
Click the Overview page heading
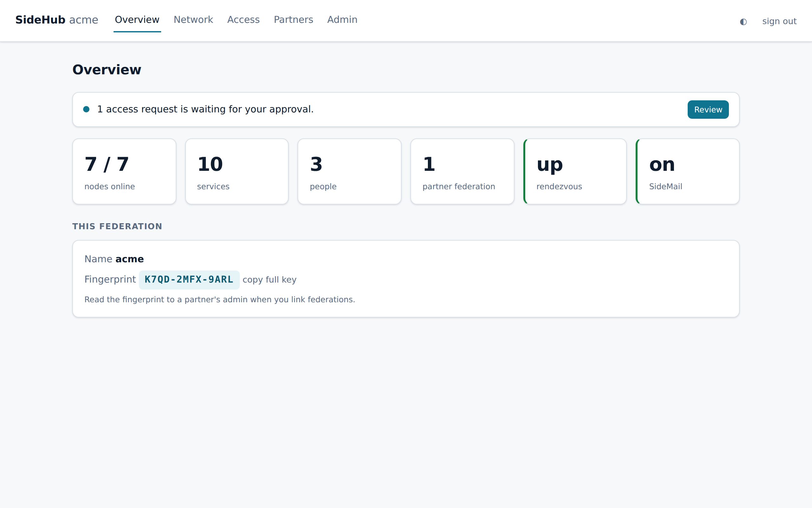(x=107, y=70)
